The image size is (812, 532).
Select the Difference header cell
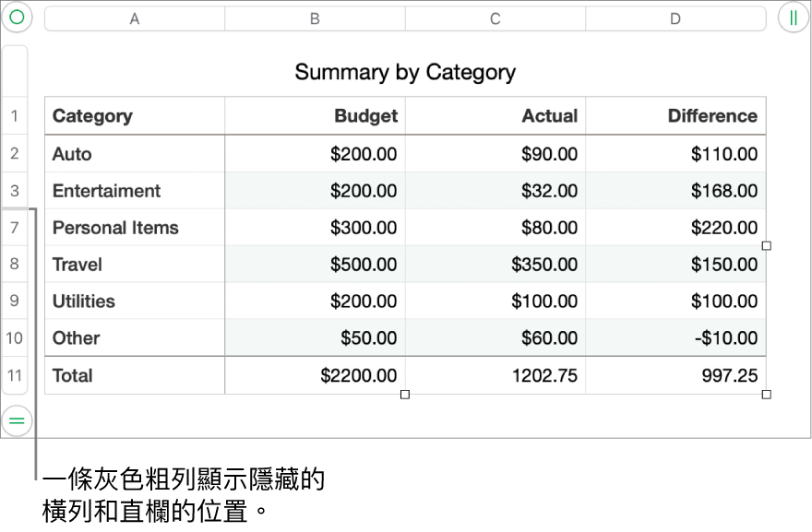(x=675, y=116)
